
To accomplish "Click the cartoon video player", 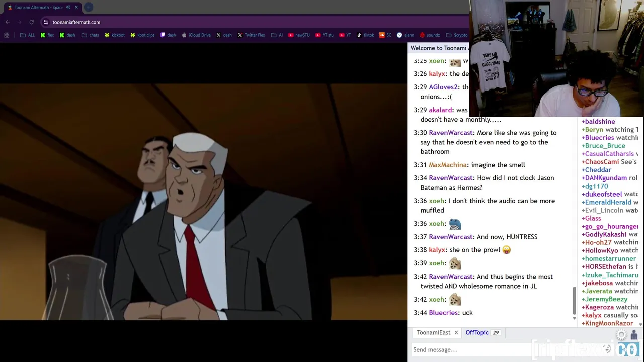I will click(203, 201).
